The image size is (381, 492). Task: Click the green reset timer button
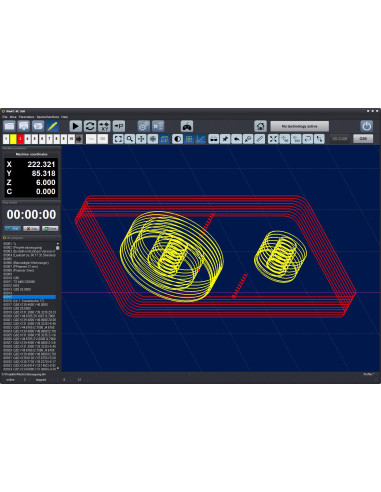(x=50, y=229)
